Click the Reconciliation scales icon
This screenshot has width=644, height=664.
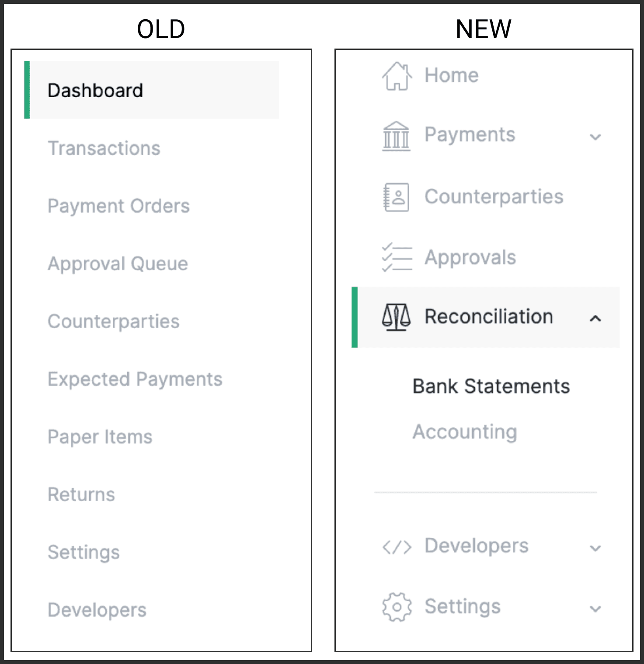(x=396, y=317)
